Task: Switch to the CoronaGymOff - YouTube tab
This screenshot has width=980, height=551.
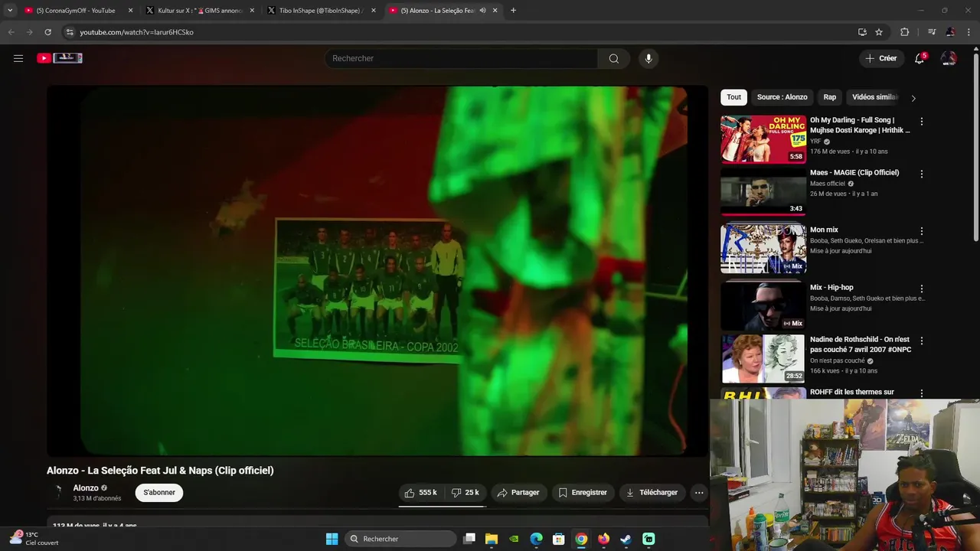Action: (x=76, y=11)
